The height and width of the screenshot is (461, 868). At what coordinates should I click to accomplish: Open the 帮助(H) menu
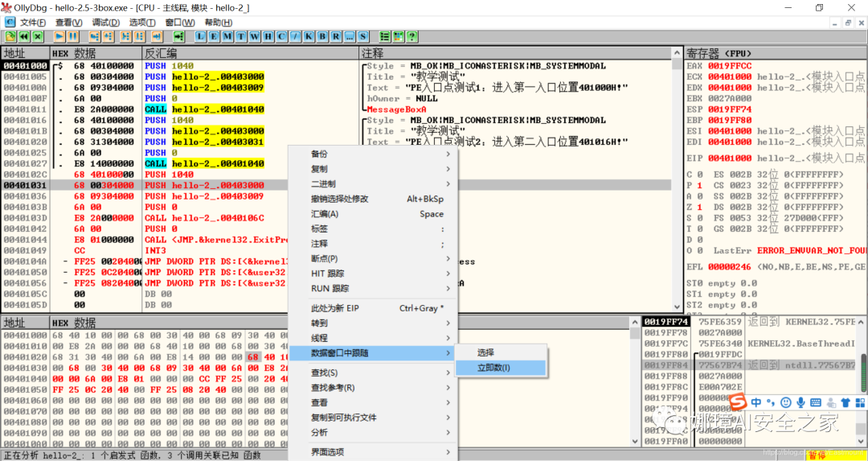click(x=218, y=23)
